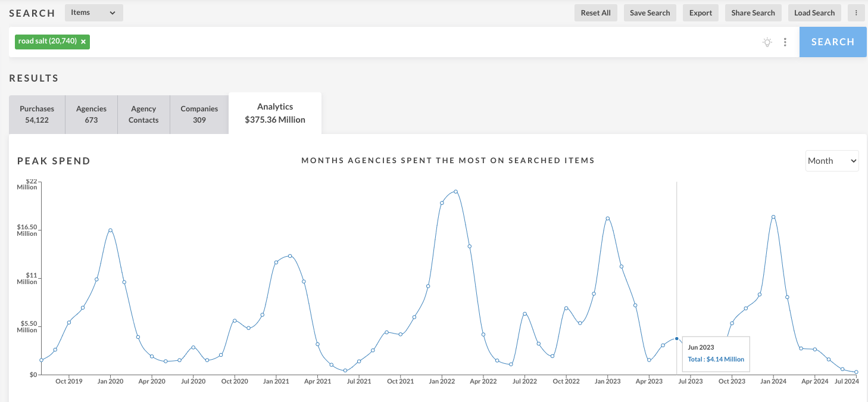Click the Export button
Screen dimensions: 868x402
point(701,13)
